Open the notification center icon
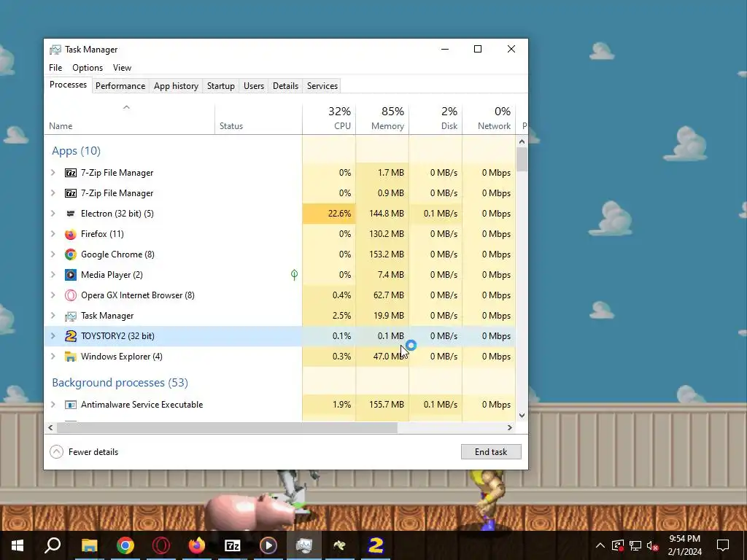This screenshot has width=747, height=560. point(723,545)
